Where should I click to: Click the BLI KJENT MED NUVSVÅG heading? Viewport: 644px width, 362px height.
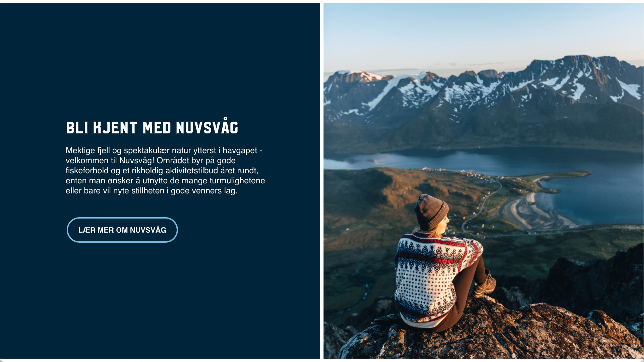[152, 127]
